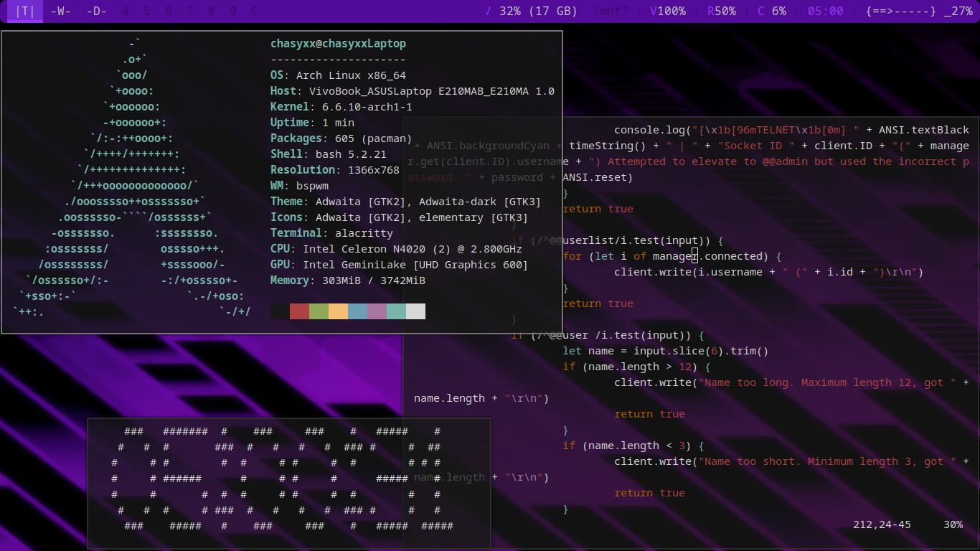This screenshot has width=980, height=551.
Task: Switch to the -D- workspace
Action: coord(96,11)
